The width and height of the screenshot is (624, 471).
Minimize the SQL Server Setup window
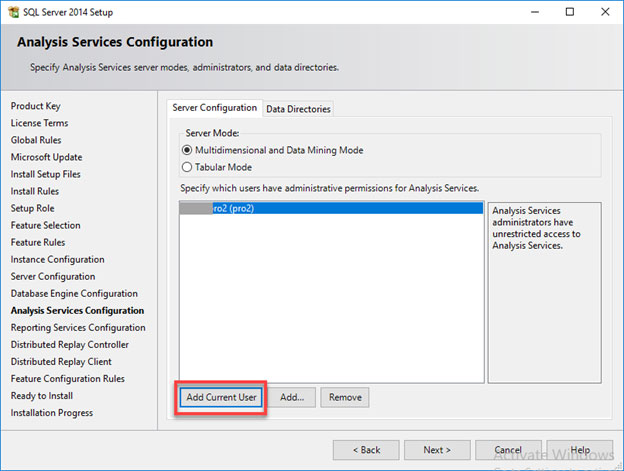535,12
